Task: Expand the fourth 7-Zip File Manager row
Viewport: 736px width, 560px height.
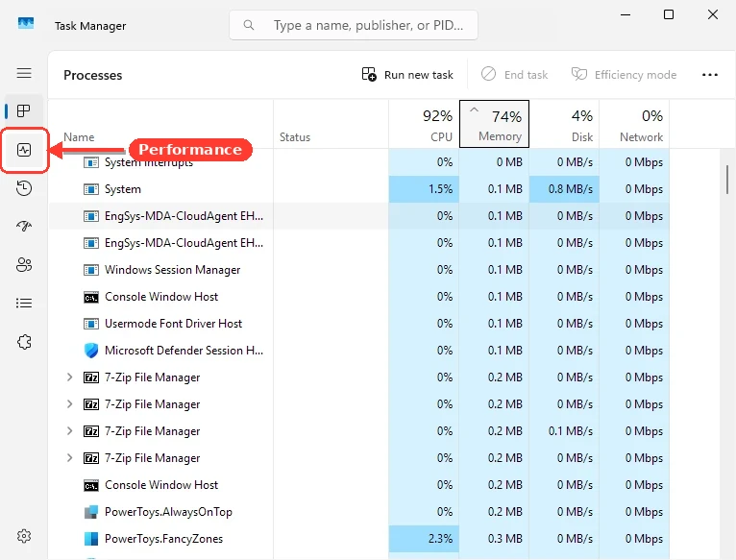Action: pyautogui.click(x=69, y=458)
